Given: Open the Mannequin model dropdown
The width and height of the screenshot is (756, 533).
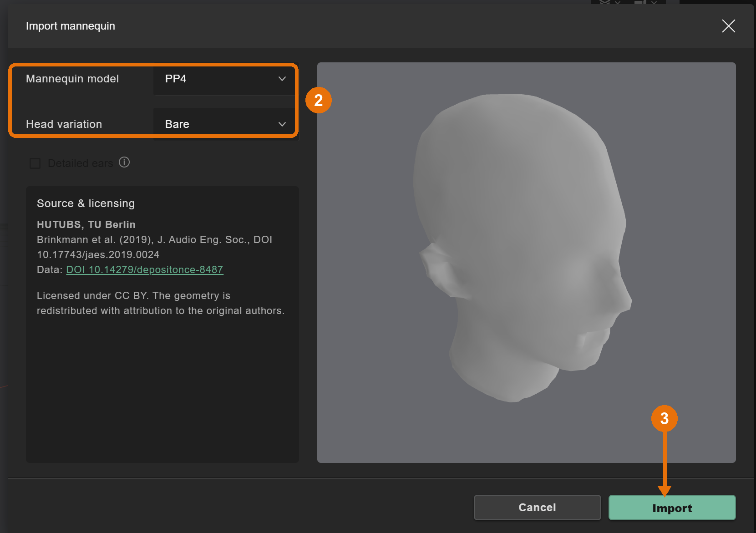Looking at the screenshot, I should coord(225,79).
